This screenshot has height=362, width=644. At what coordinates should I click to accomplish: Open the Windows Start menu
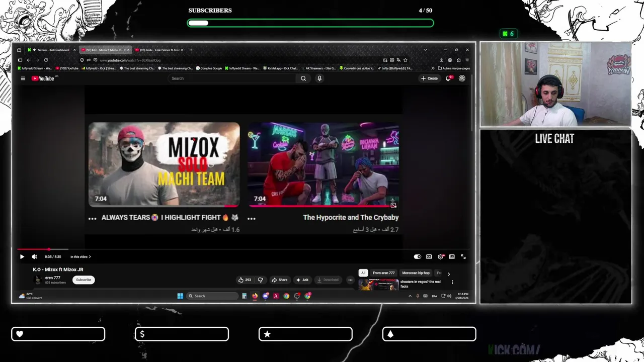pos(180,296)
